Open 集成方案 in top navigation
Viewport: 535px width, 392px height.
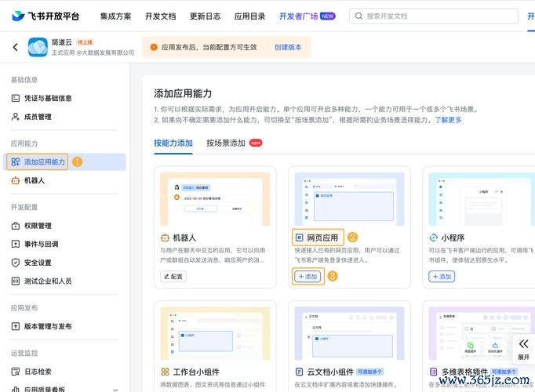click(x=115, y=16)
